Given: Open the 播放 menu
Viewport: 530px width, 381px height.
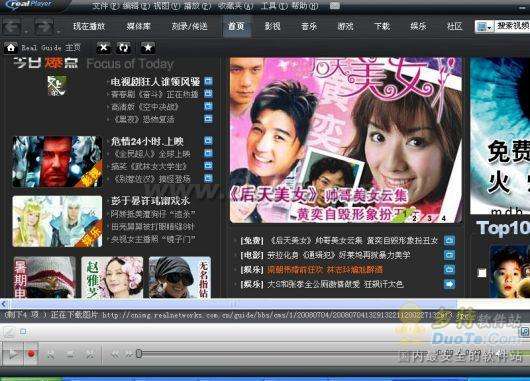Looking at the screenshot, I should [x=197, y=6].
